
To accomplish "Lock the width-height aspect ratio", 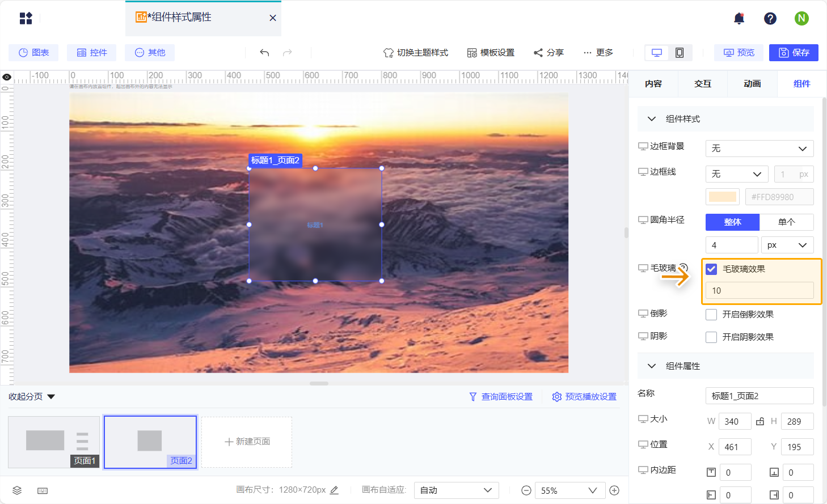I will click(760, 421).
